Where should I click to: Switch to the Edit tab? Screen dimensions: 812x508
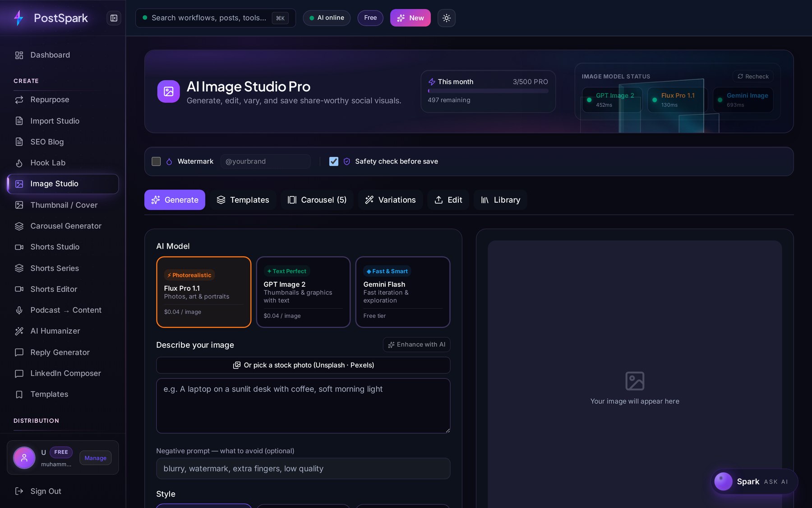click(x=448, y=200)
